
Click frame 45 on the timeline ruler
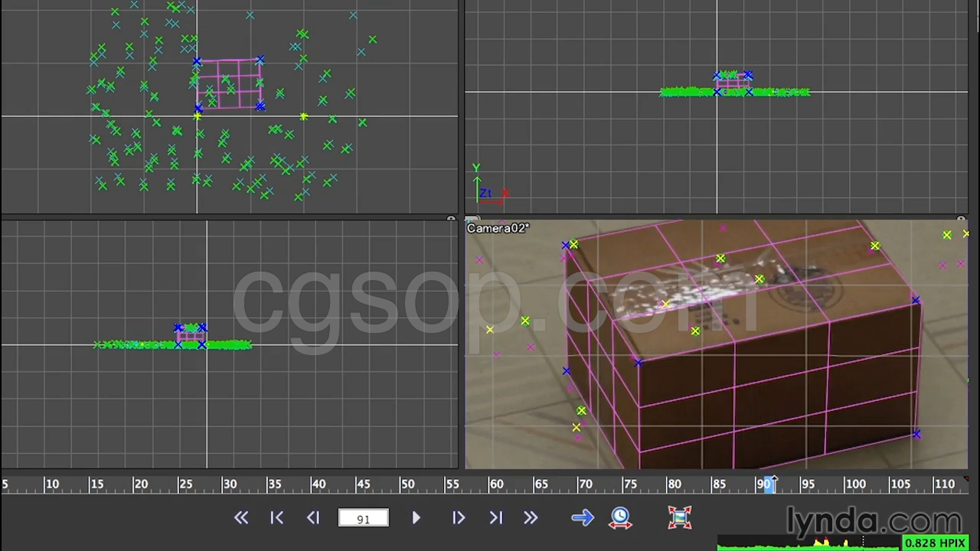coord(363,484)
